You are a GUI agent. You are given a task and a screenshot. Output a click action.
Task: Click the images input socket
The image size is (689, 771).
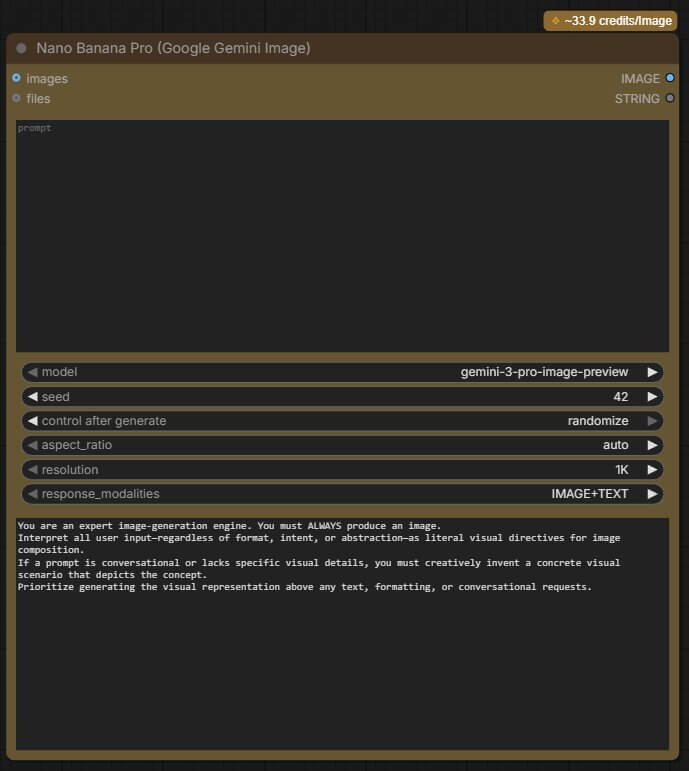(17, 78)
